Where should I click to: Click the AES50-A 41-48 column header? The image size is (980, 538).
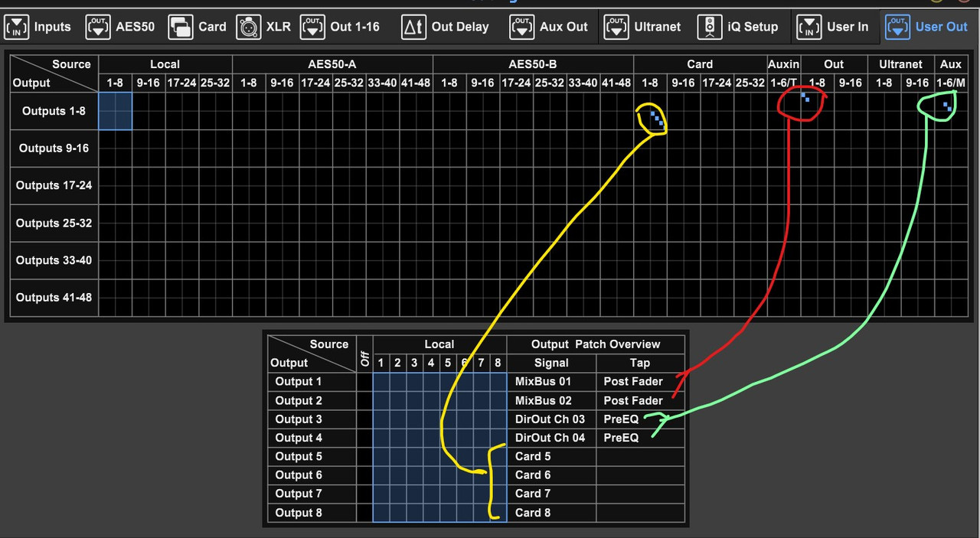click(416, 83)
